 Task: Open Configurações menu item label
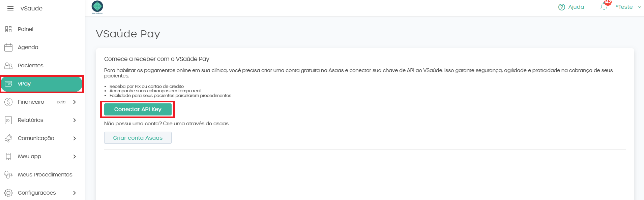point(37,193)
